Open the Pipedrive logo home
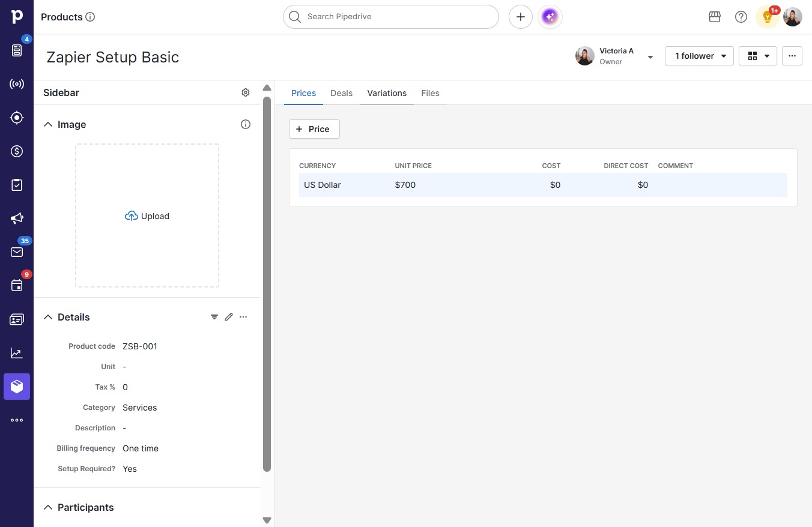The width and height of the screenshot is (812, 527). click(17, 17)
